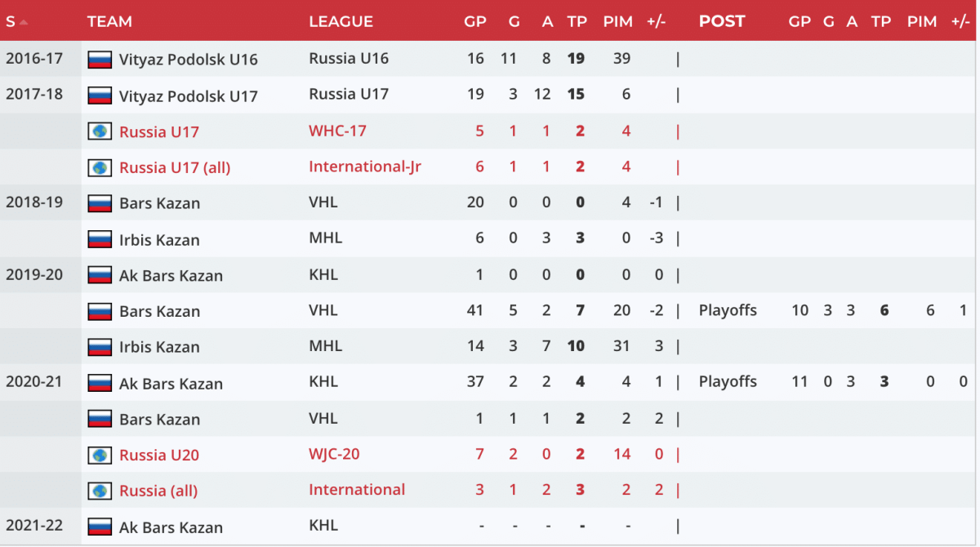Click the globe icon beside Russia (all)

click(x=100, y=491)
